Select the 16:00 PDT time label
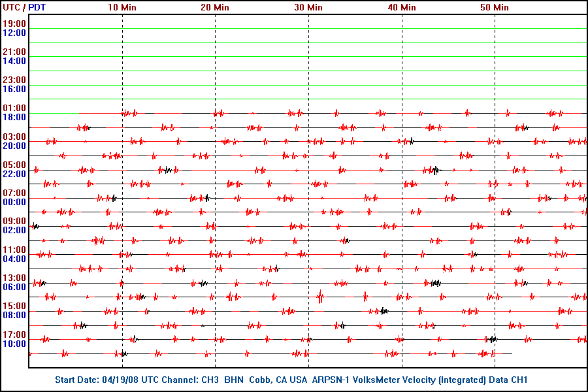 click(14, 89)
